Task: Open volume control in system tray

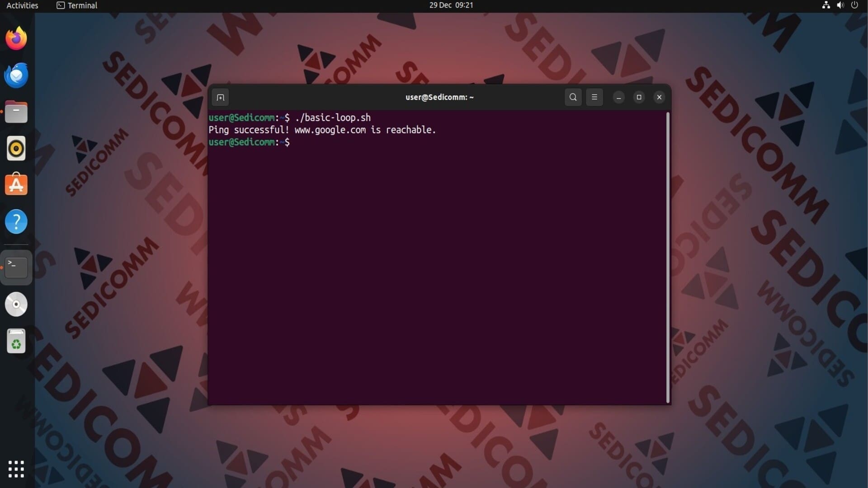Action: pos(840,5)
